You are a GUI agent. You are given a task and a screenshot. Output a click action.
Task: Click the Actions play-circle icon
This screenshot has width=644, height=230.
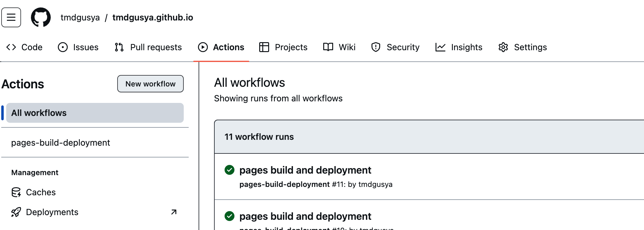[x=203, y=47]
